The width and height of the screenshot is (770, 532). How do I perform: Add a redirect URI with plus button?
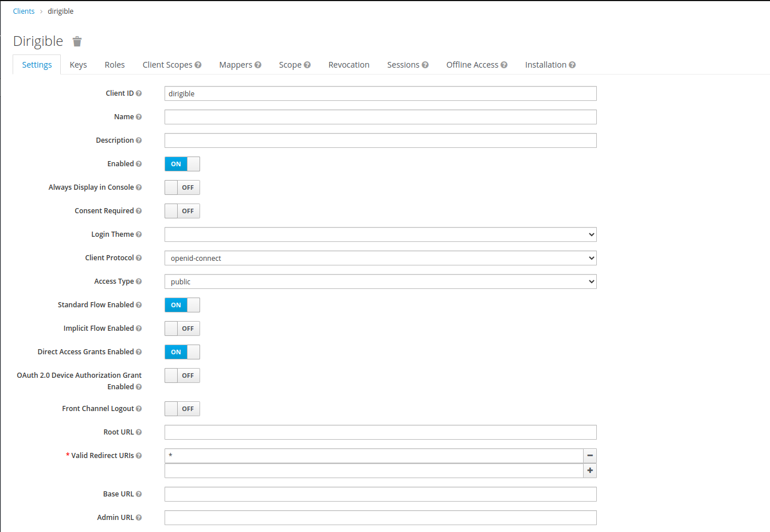pos(590,471)
